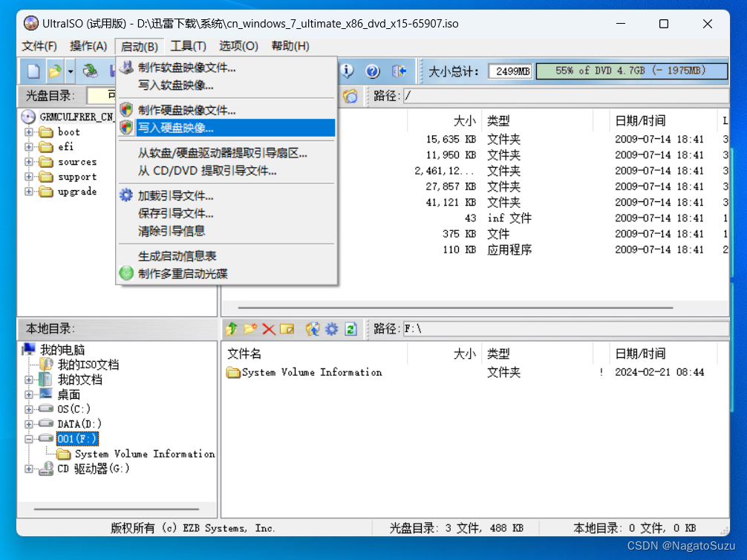Screen dimensions: 747x560
Task: Click the Help question mark icon
Action: point(373,71)
